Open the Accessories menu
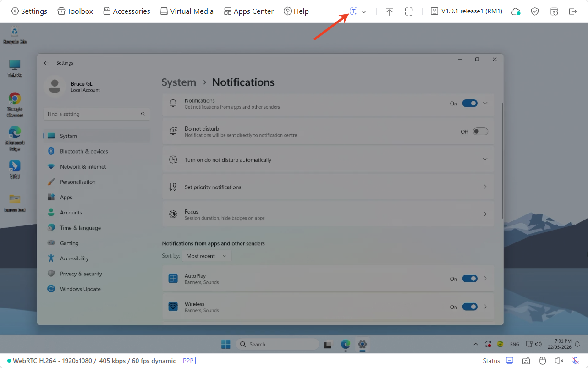This screenshot has height=368, width=588. click(126, 11)
